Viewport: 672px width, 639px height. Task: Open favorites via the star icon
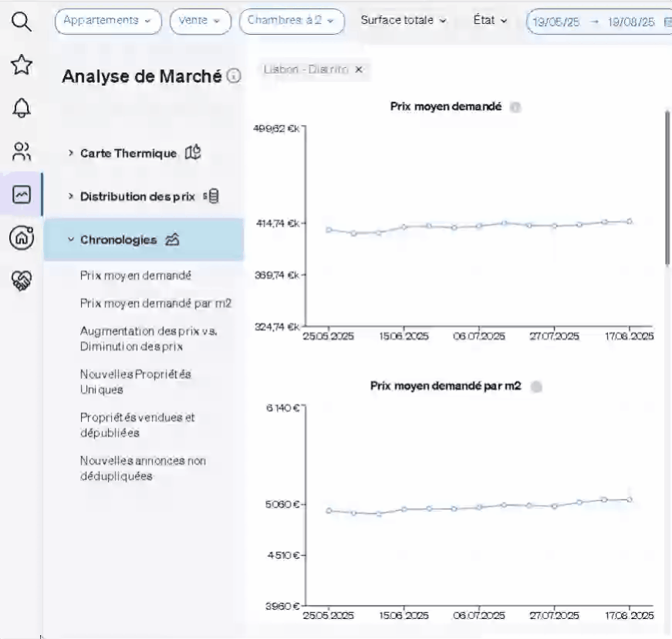(x=22, y=66)
